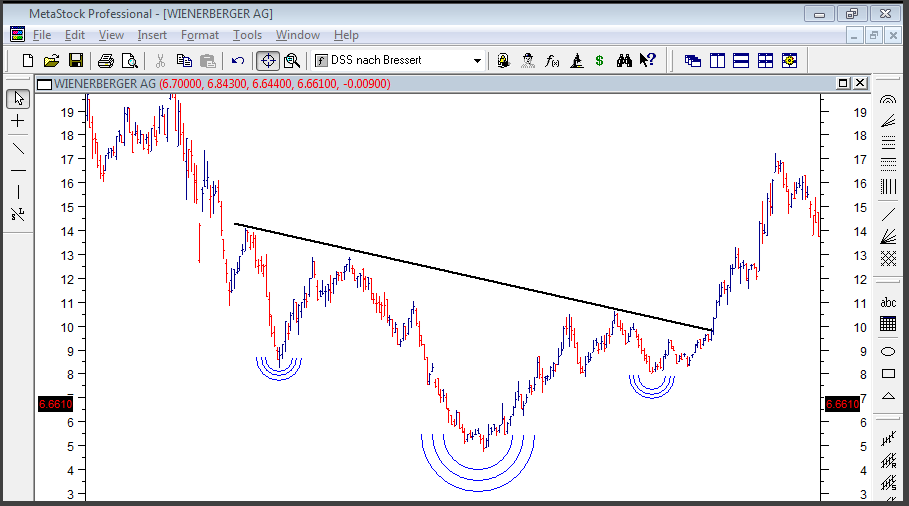Select the arrow pointer tool in the left palette
Viewport: 909px width, 506px height.
[18, 99]
